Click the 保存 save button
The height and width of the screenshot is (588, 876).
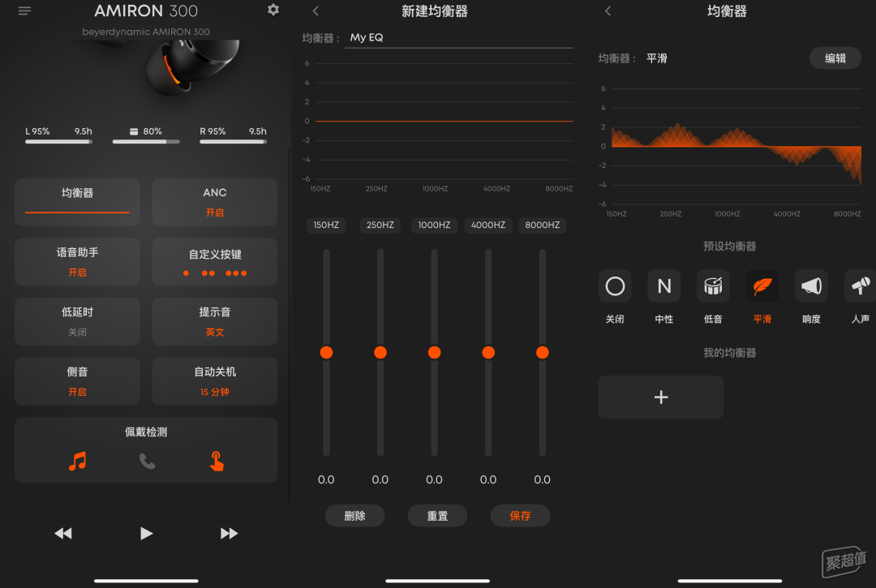(x=520, y=516)
